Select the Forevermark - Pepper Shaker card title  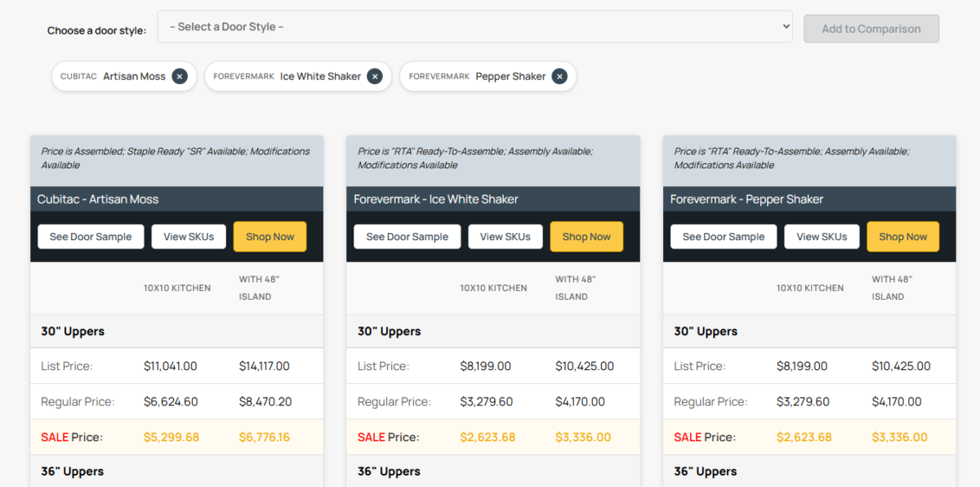click(x=747, y=199)
